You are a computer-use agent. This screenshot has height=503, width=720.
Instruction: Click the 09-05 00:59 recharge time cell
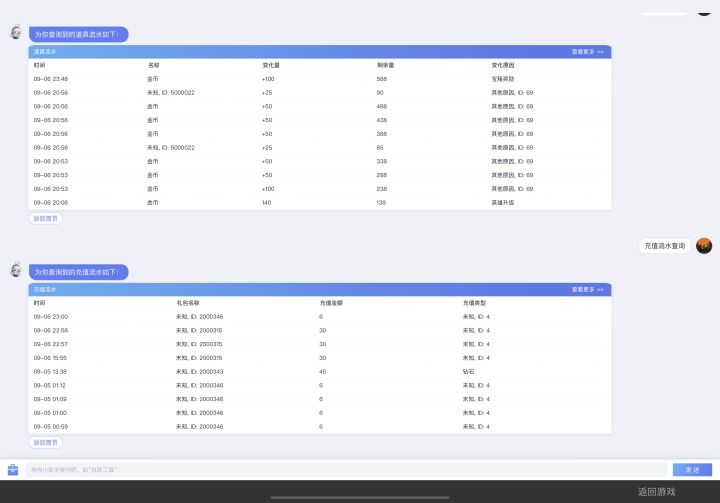point(51,427)
